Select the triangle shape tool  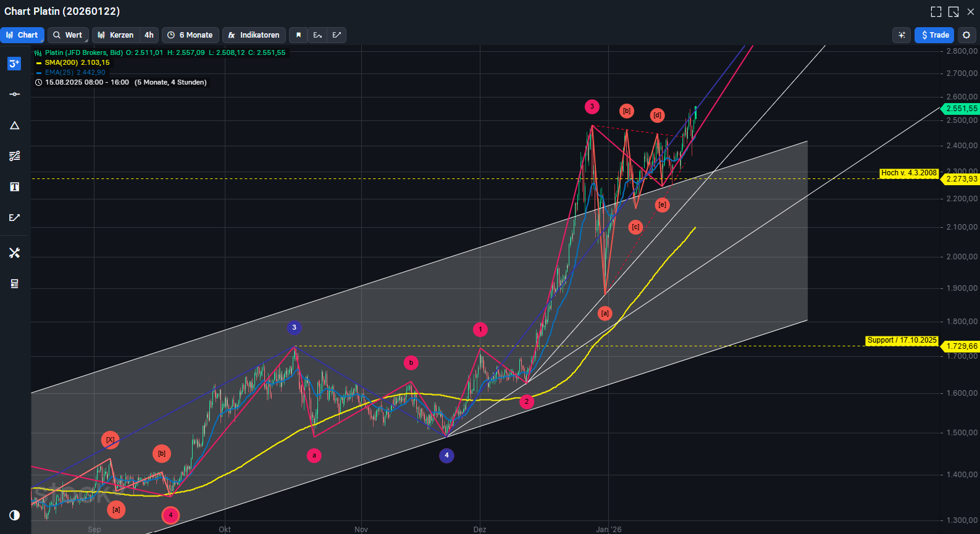[x=14, y=125]
